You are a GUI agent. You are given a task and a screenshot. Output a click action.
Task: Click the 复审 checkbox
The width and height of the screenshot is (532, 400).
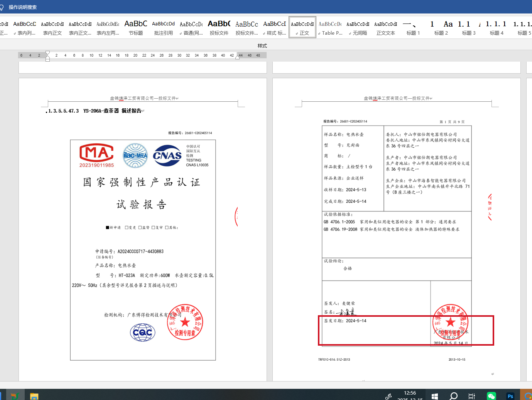(x=153, y=227)
